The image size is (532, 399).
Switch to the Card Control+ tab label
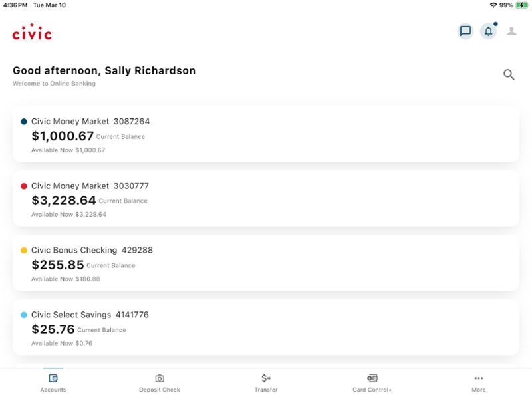tap(372, 390)
